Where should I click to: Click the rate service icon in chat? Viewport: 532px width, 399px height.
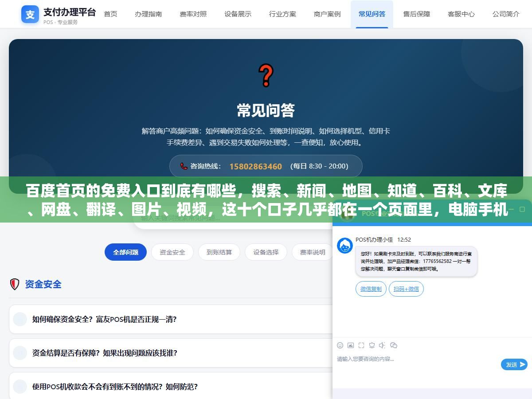(x=372, y=345)
